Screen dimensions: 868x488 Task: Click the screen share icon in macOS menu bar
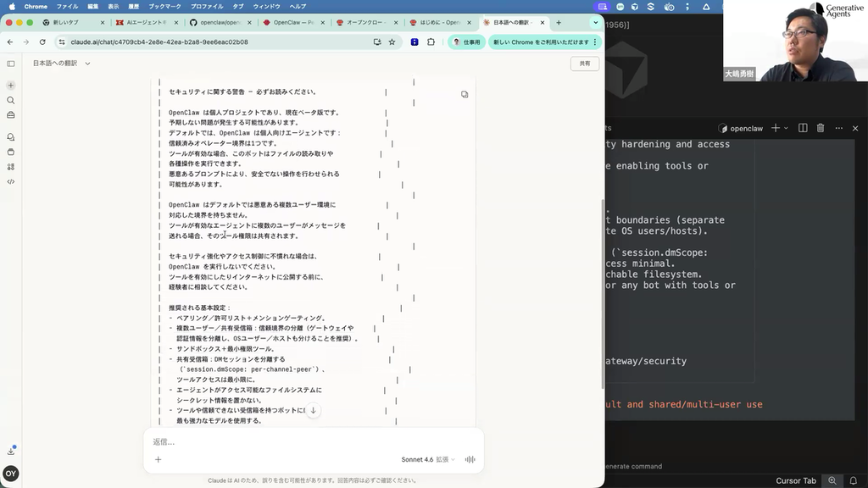603,7
